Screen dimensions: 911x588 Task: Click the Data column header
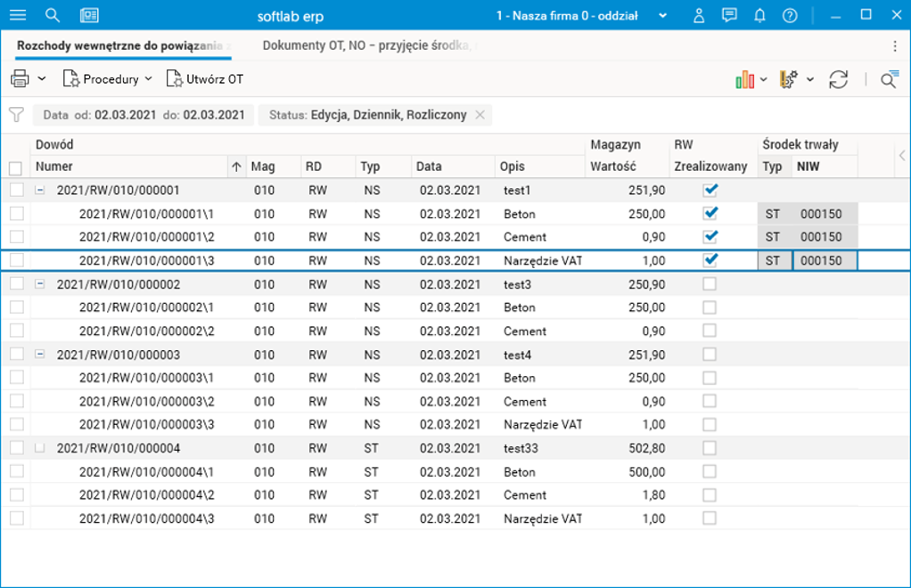[453, 167]
